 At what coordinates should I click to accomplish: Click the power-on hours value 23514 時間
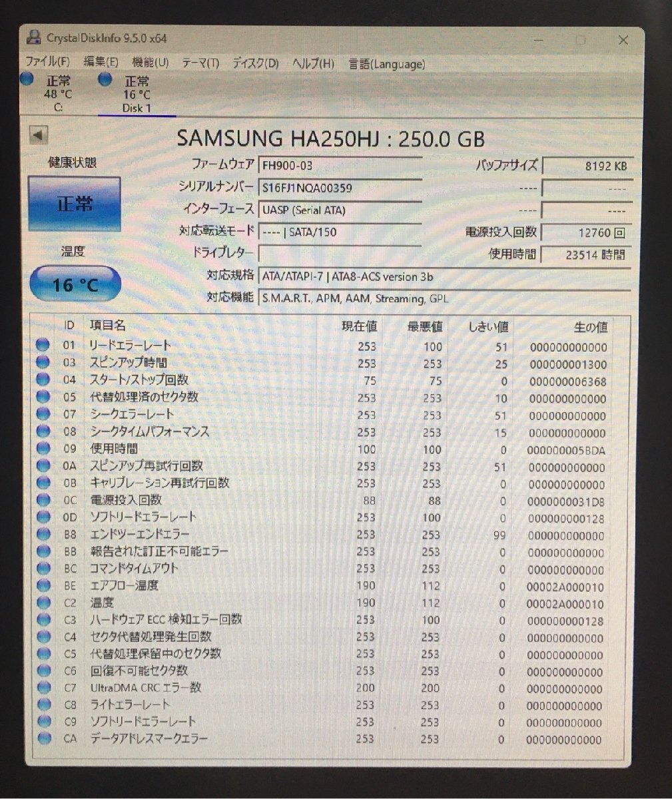586,254
